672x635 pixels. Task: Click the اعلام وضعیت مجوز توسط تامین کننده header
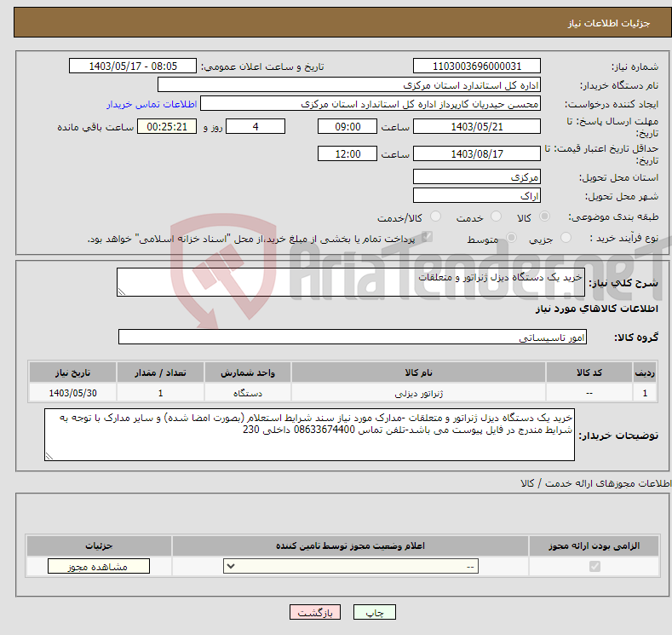point(350,546)
